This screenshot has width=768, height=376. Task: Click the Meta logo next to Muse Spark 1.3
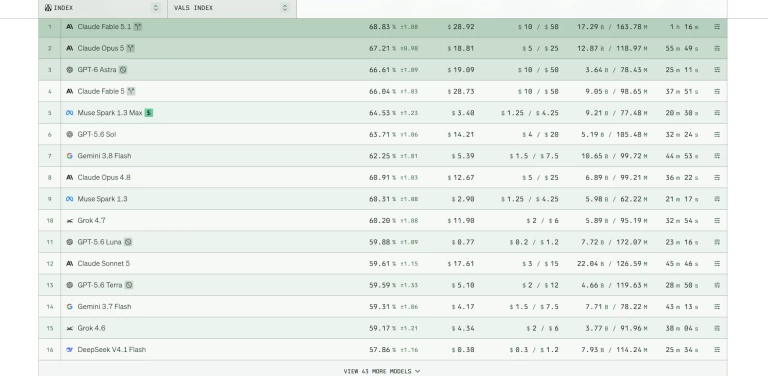point(70,199)
